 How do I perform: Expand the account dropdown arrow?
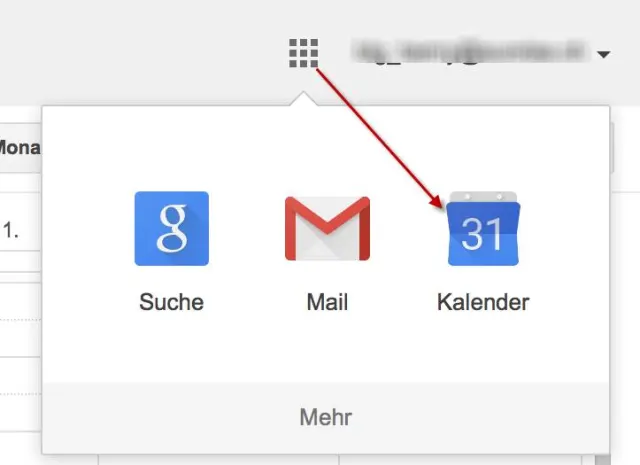(x=603, y=54)
